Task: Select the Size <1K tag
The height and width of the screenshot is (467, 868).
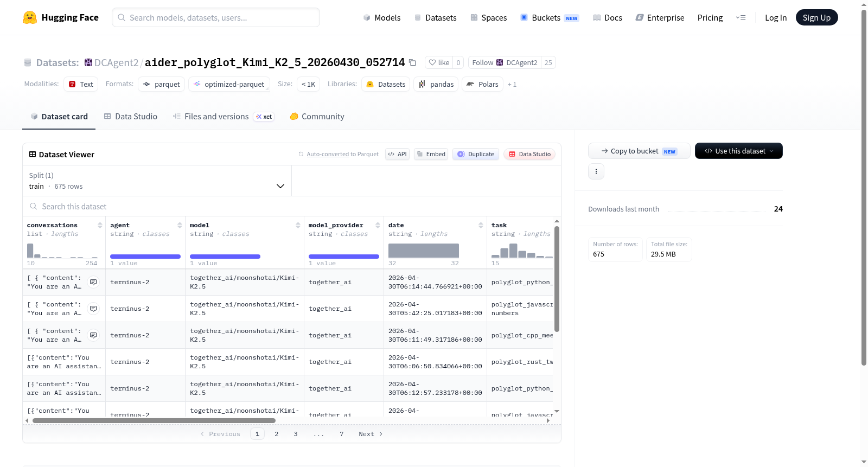Action: pyautogui.click(x=309, y=84)
